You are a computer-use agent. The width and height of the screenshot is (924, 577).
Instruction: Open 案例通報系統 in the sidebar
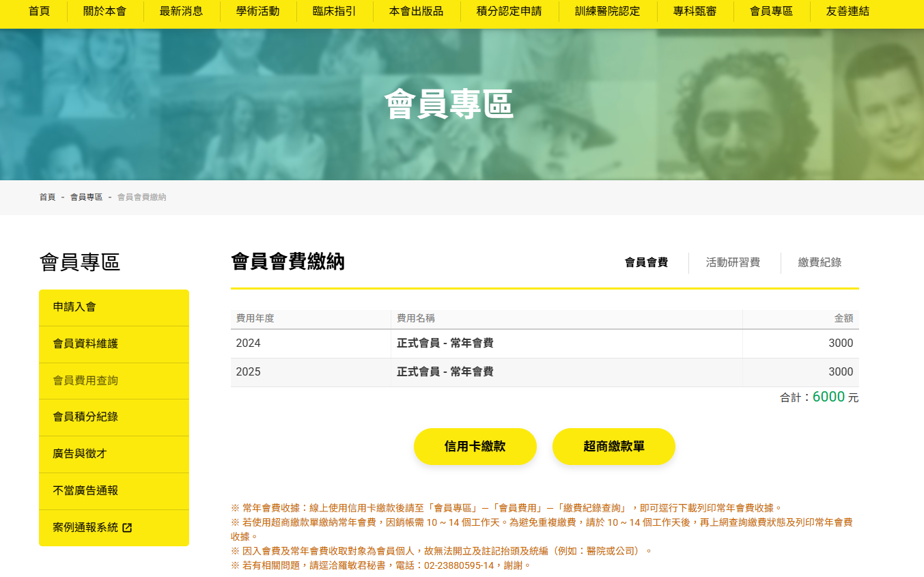[114, 528]
